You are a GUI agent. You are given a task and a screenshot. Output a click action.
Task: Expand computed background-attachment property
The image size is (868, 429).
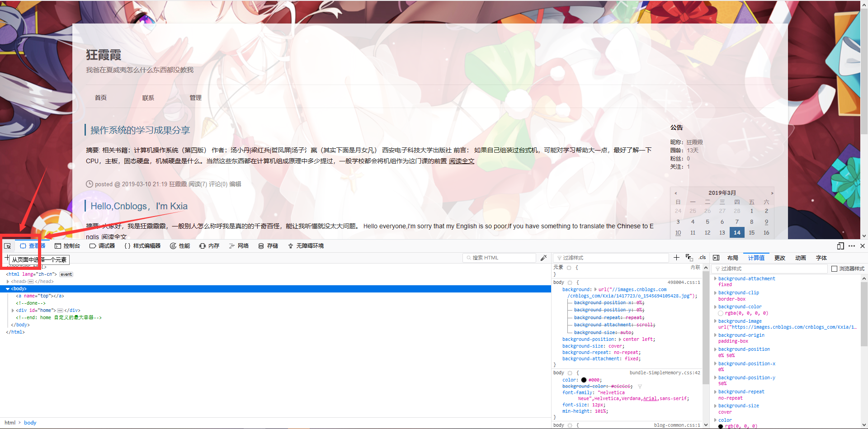[715, 279]
